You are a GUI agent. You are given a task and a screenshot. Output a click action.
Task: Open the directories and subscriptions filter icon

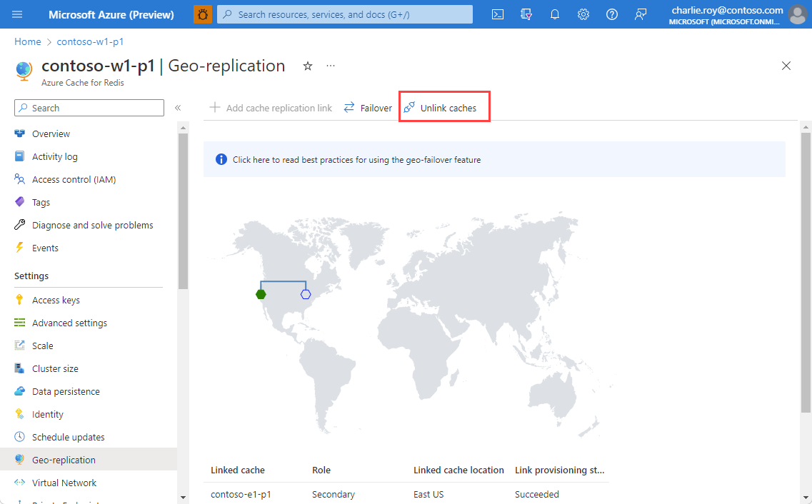[527, 14]
